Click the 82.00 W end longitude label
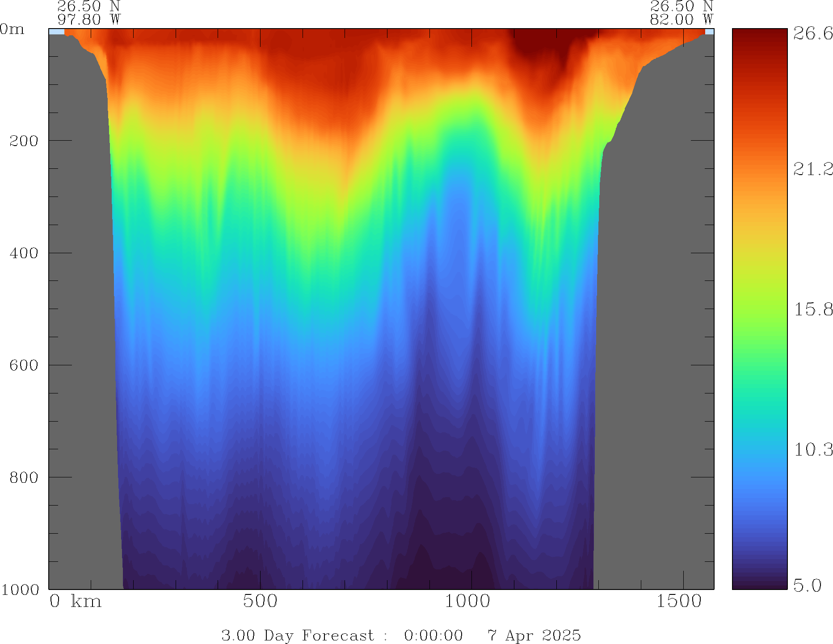Viewport: 833px width, 644px height. click(681, 20)
